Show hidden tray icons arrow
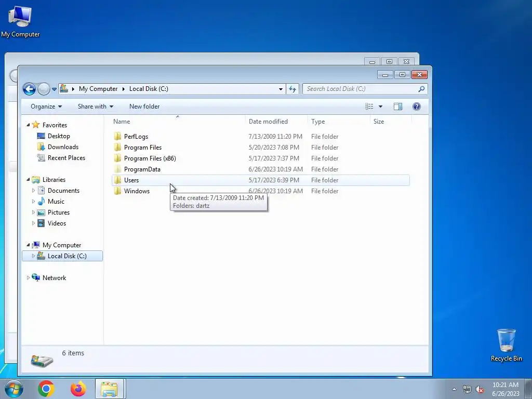The image size is (532, 399). [454, 389]
